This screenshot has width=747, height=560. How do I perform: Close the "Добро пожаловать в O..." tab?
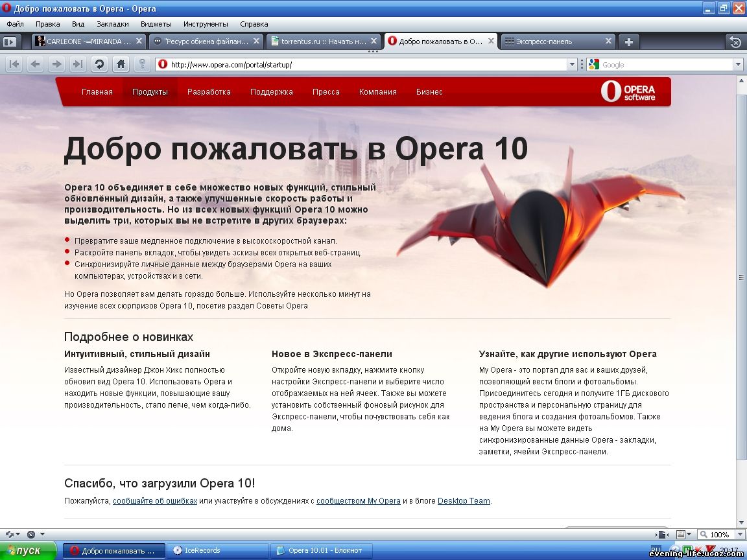coord(491,41)
